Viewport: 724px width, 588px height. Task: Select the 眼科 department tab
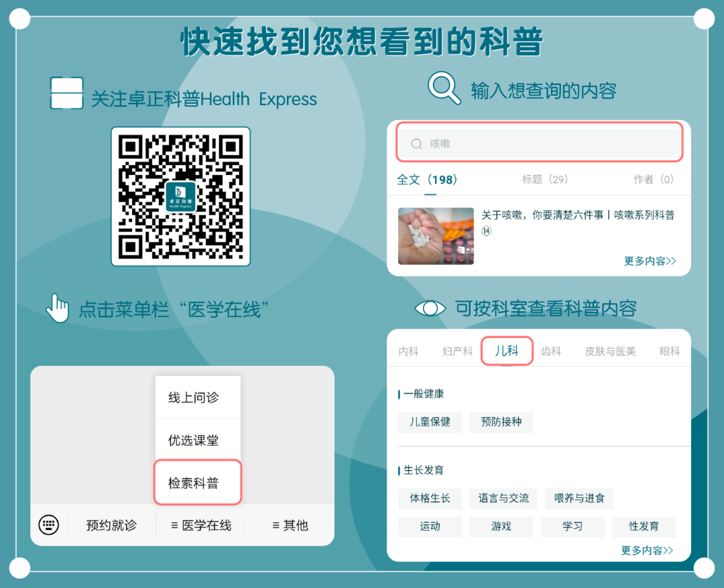point(670,351)
